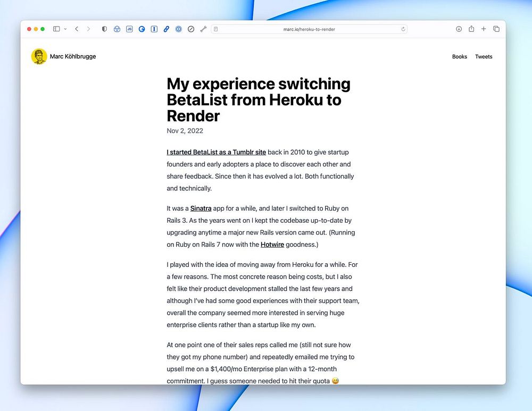The image size is (532, 411).
Task: Open the Tweets page in site navigation
Action: [x=484, y=57]
